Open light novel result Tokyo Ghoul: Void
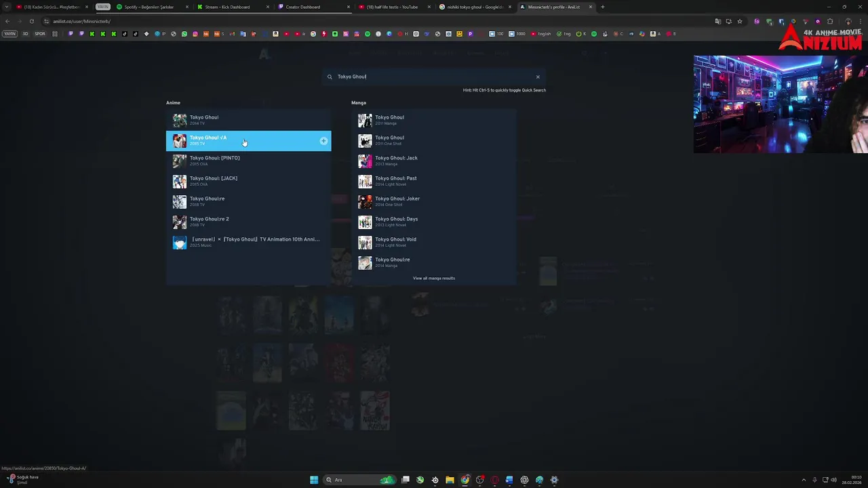868x488 pixels. pos(434,242)
